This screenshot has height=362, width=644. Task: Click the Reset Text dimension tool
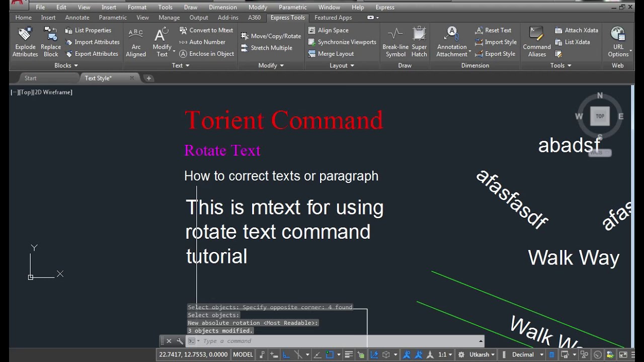tap(493, 30)
